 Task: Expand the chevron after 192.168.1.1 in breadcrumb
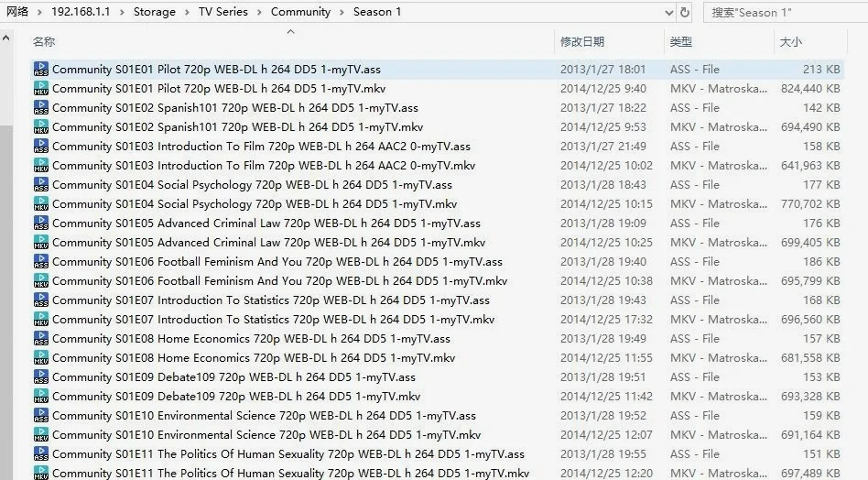click(x=122, y=12)
